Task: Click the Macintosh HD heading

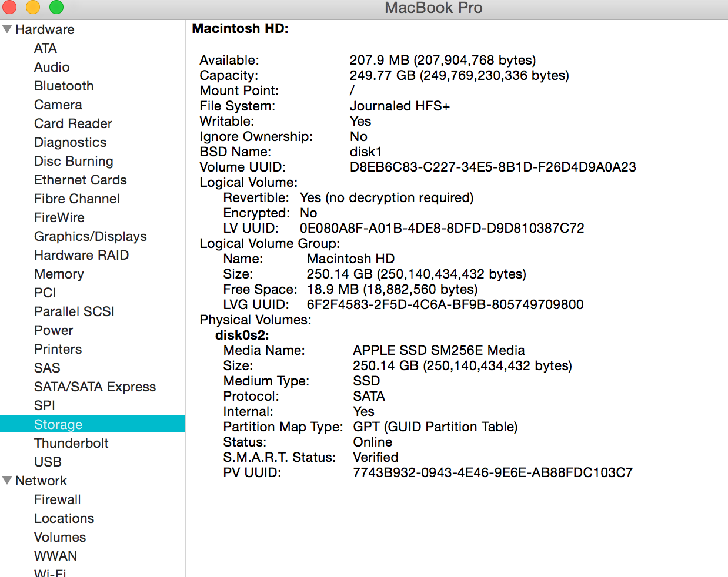Action: coord(241,28)
